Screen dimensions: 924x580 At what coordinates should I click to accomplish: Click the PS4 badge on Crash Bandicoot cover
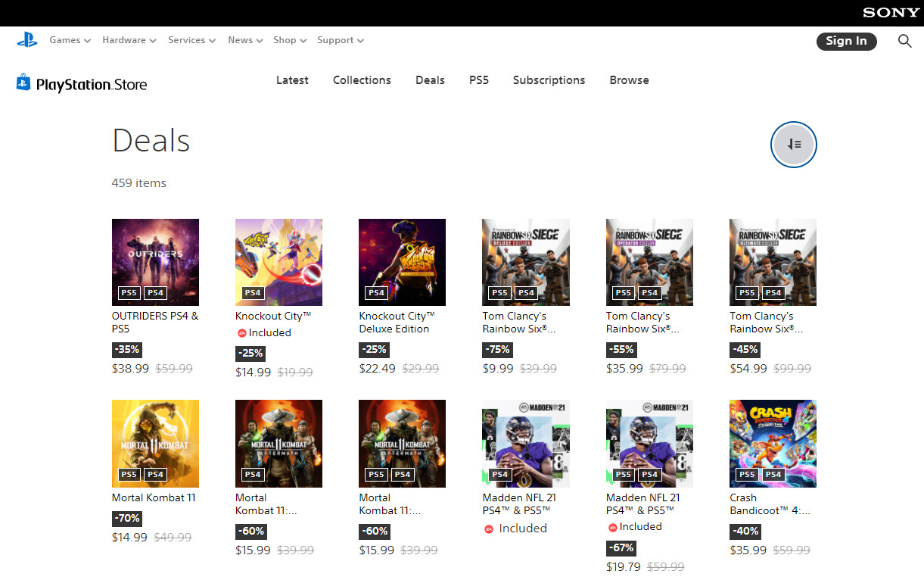tap(773, 475)
